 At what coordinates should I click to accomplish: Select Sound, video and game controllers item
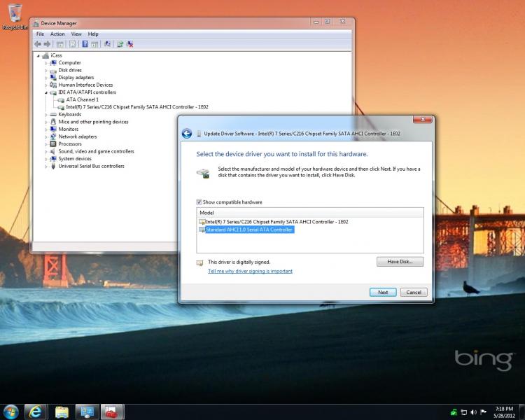pyautogui.click(x=96, y=151)
